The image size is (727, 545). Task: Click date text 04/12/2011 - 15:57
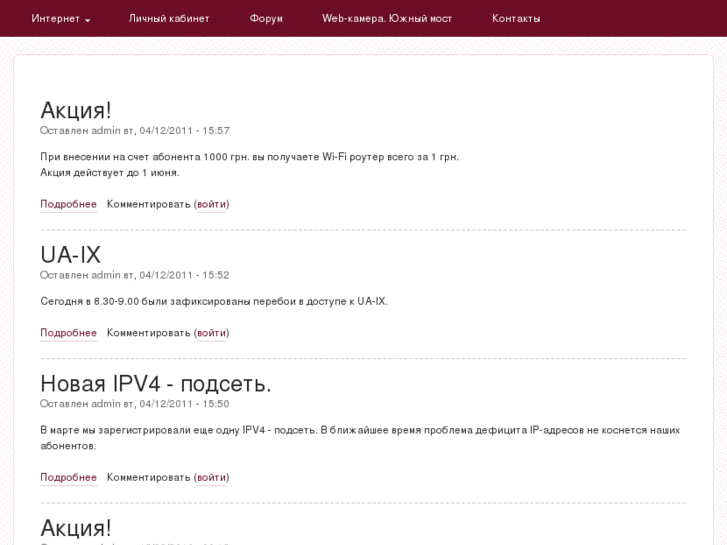point(185,130)
